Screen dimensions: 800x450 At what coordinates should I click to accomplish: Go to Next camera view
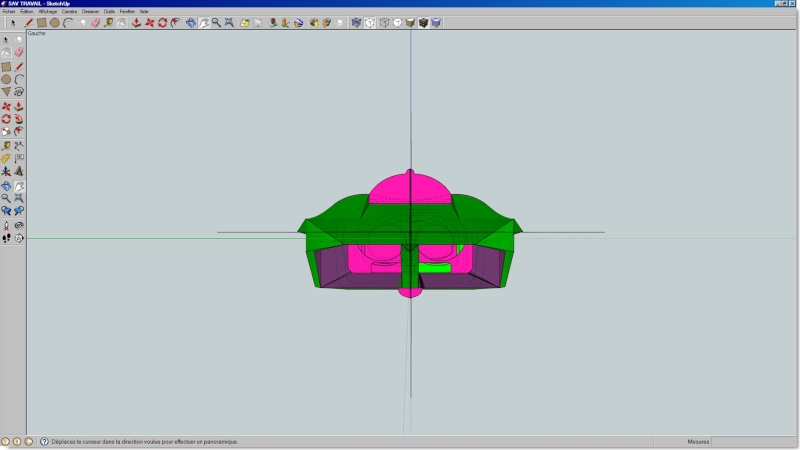19,211
